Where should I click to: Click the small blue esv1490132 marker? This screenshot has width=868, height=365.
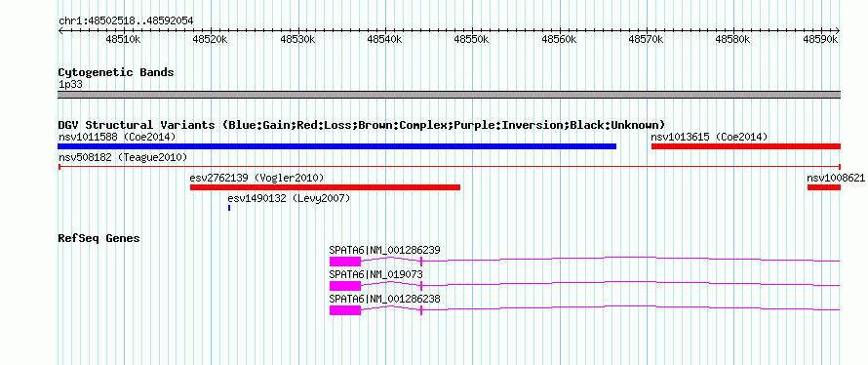click(x=229, y=208)
